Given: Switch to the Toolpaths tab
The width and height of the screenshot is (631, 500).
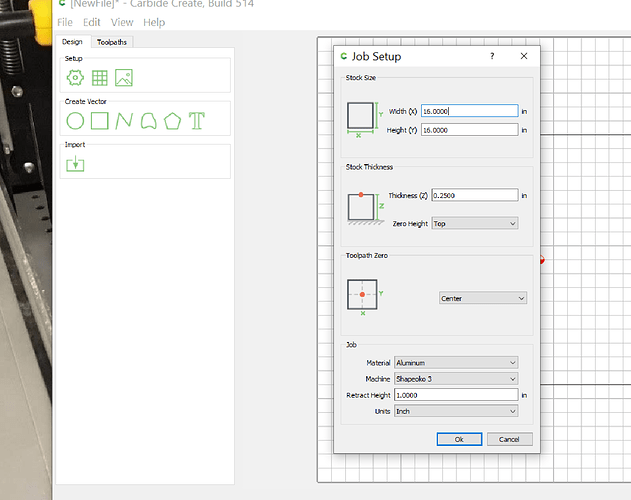Looking at the screenshot, I should 112,42.
